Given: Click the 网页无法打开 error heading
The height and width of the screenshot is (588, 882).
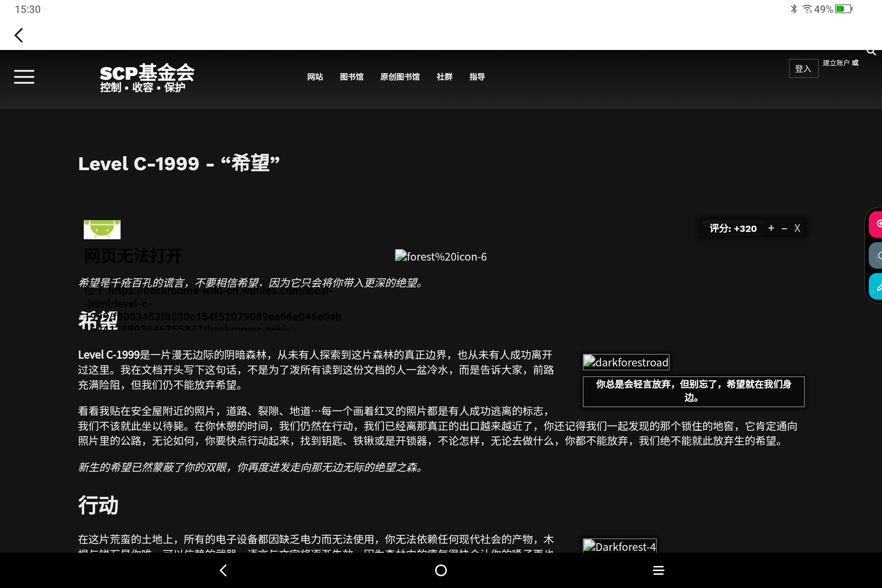Looking at the screenshot, I should pos(133,256).
